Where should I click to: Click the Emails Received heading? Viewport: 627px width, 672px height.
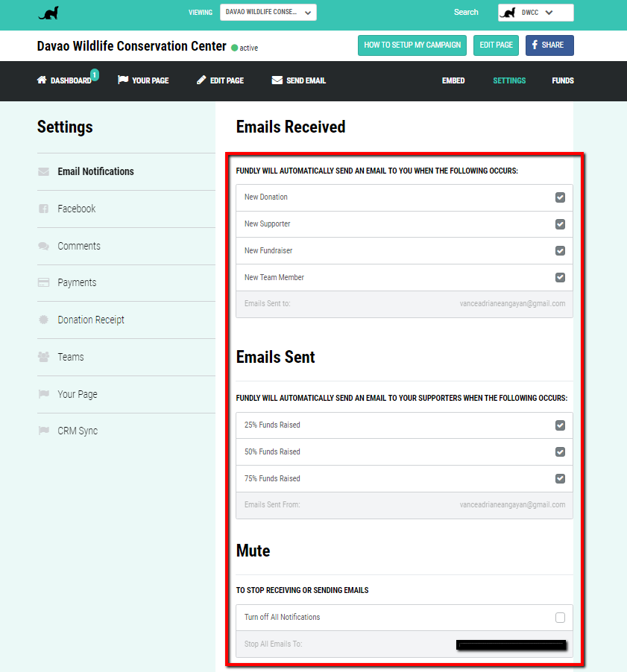[x=291, y=127]
